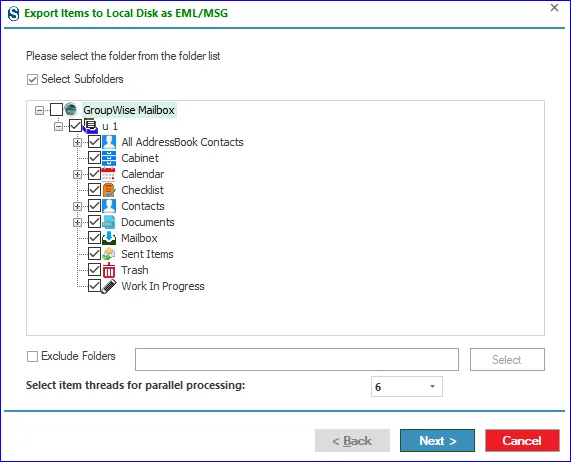
Task: Select the Documents folder label
Action: coord(148,222)
